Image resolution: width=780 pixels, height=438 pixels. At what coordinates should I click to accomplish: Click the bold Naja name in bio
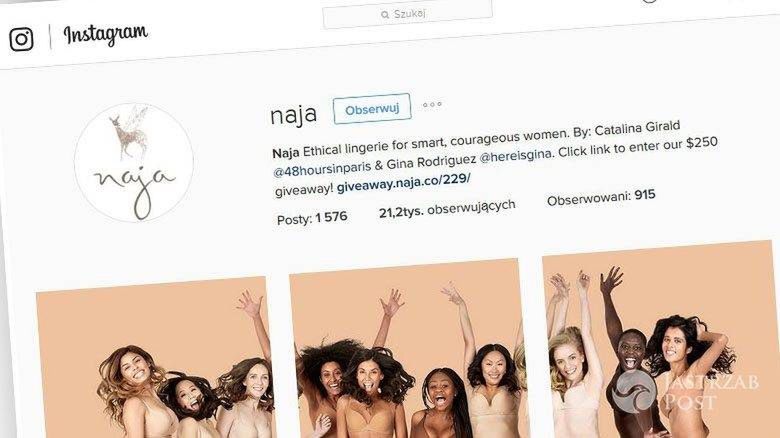coord(286,152)
